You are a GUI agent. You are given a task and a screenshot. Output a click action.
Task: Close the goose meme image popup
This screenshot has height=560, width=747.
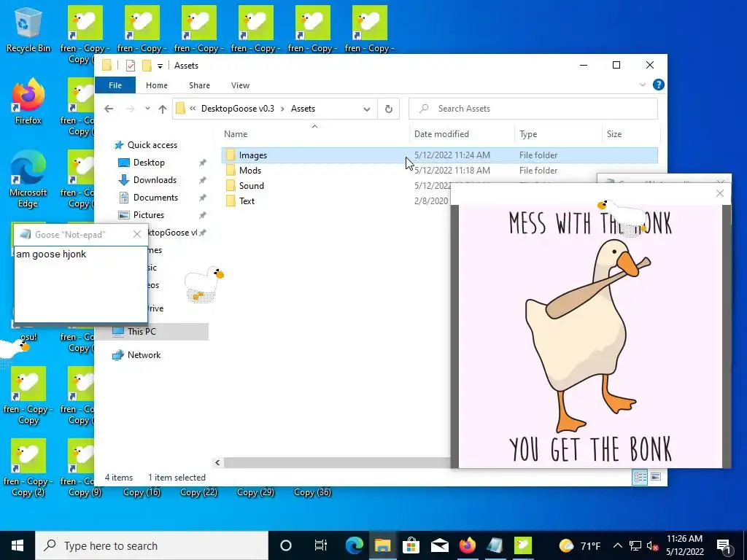pyautogui.click(x=720, y=193)
